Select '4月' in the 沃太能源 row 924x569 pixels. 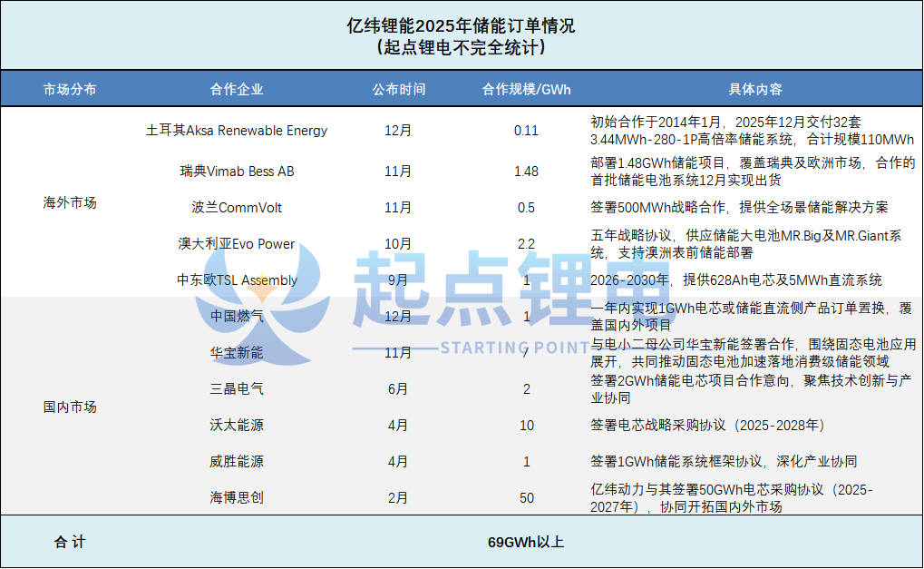(398, 425)
